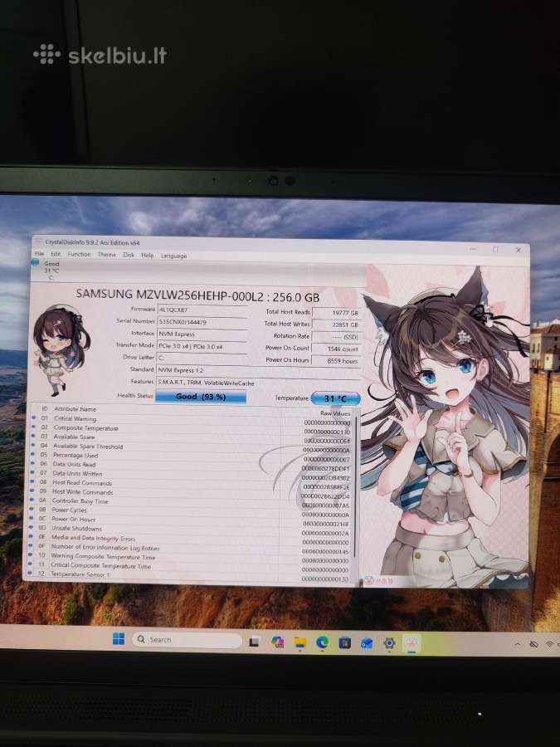Image resolution: width=560 pixels, height=747 pixels.
Task: Select the Power On Hours attribute row 0C
Action: click(x=192, y=520)
